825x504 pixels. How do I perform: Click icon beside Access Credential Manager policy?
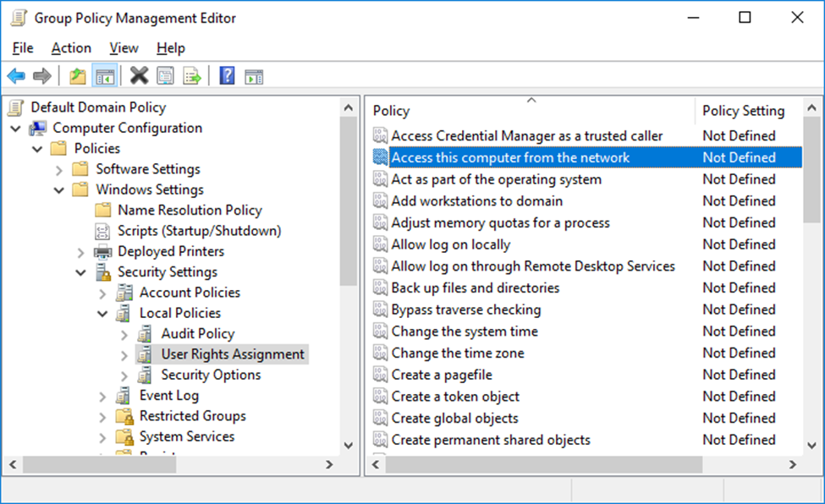381,136
